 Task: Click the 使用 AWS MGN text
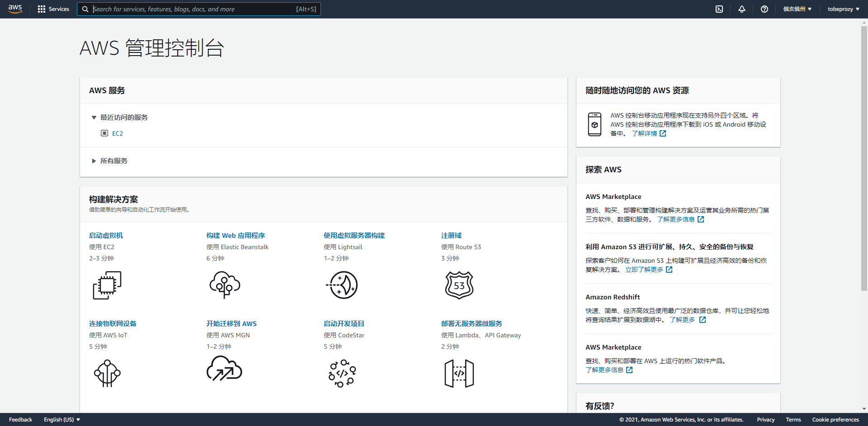(x=228, y=336)
